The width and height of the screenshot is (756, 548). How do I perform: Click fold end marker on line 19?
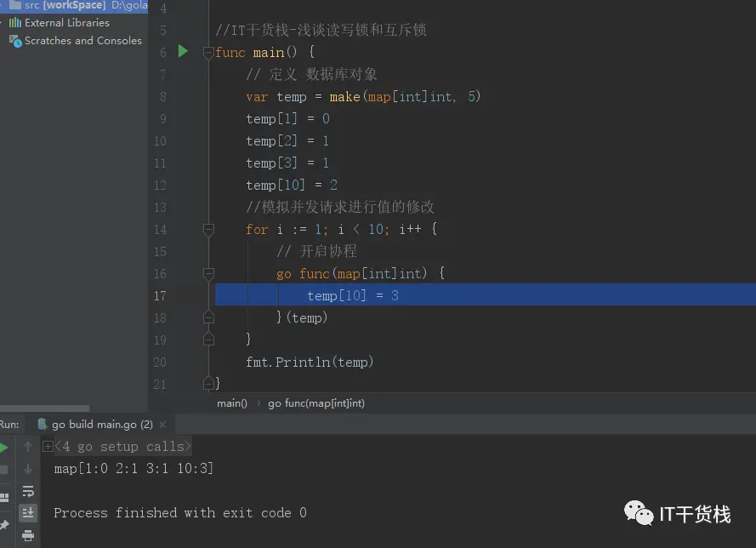point(208,340)
